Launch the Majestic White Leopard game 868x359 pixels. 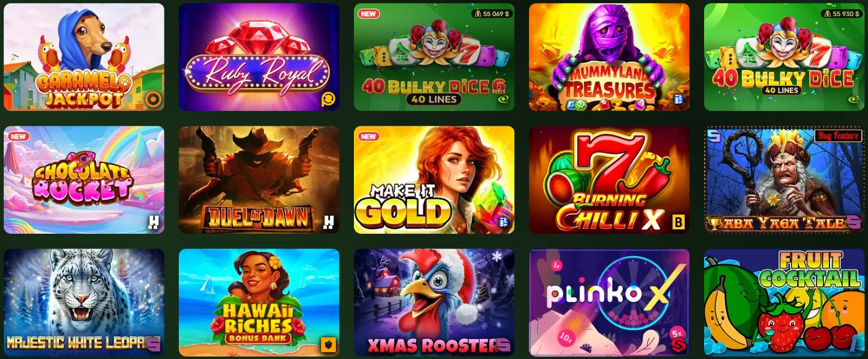(84, 303)
